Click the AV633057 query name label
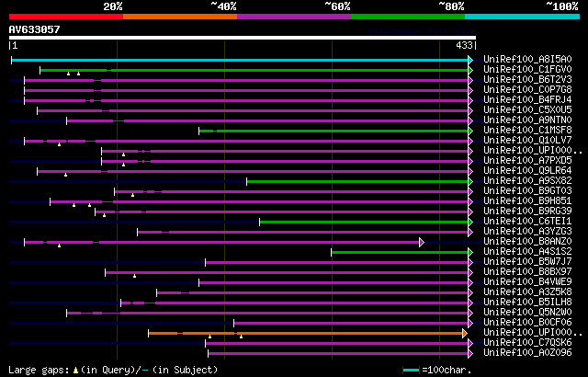This screenshot has width=588, height=377. [x=35, y=29]
